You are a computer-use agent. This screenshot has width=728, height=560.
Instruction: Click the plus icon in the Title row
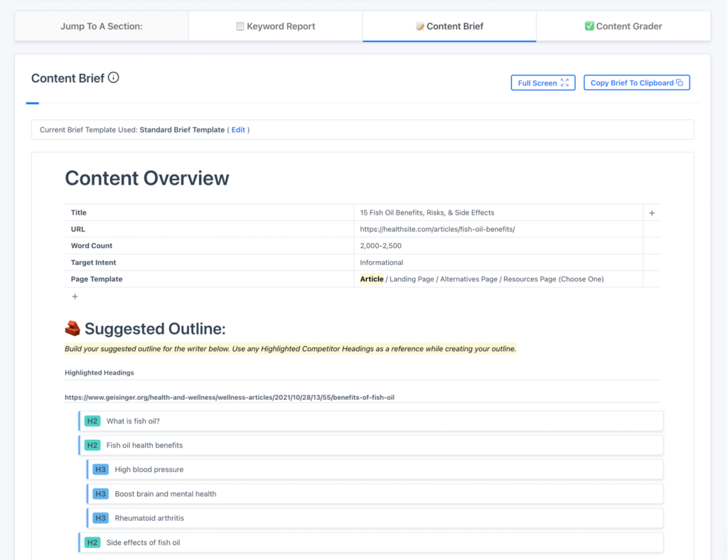652,213
